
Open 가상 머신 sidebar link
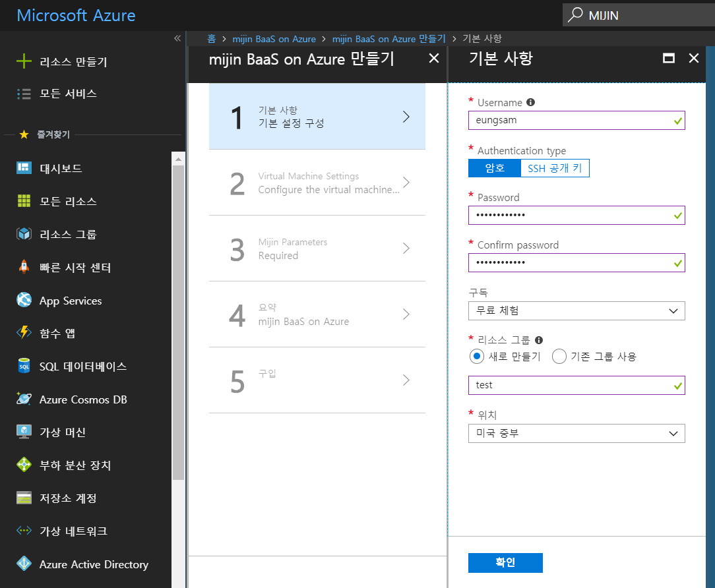(63, 432)
